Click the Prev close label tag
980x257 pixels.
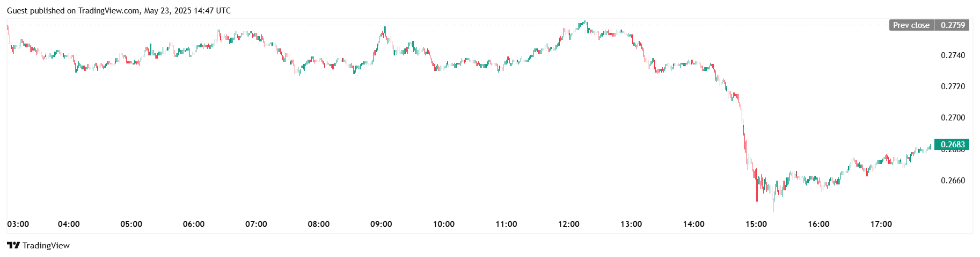(911, 25)
